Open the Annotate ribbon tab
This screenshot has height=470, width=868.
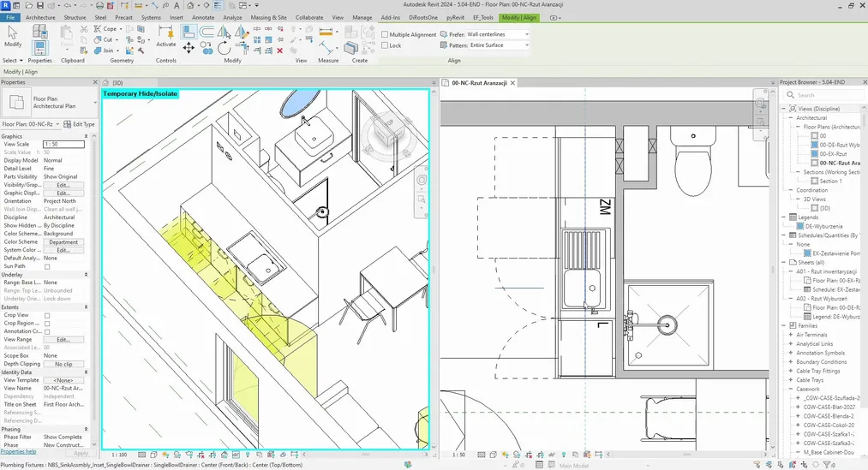click(x=203, y=18)
